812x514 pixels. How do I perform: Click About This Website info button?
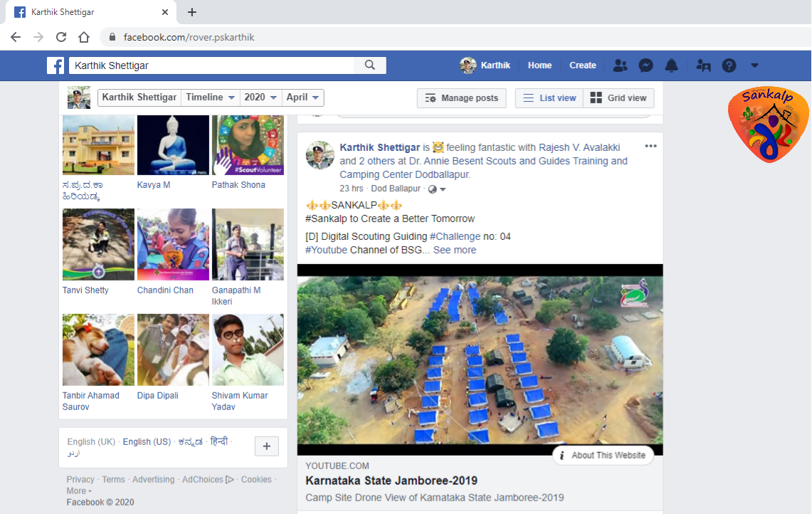603,456
